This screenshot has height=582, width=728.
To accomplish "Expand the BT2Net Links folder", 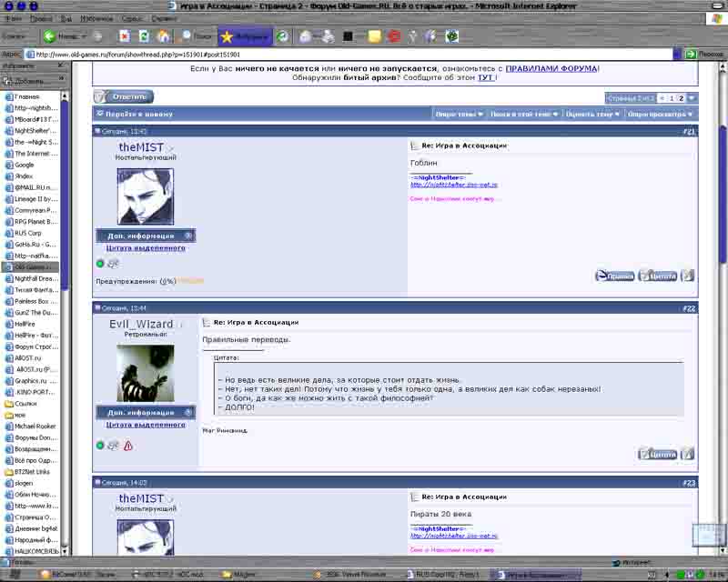I will tap(27, 472).
